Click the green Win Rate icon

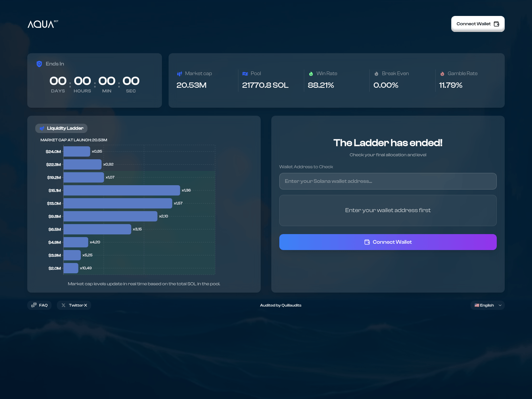(311, 73)
